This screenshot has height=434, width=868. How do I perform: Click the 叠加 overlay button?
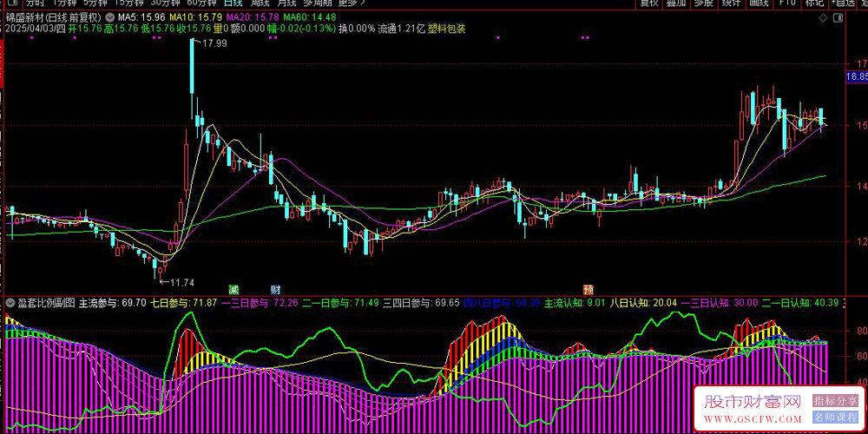pos(676,3)
